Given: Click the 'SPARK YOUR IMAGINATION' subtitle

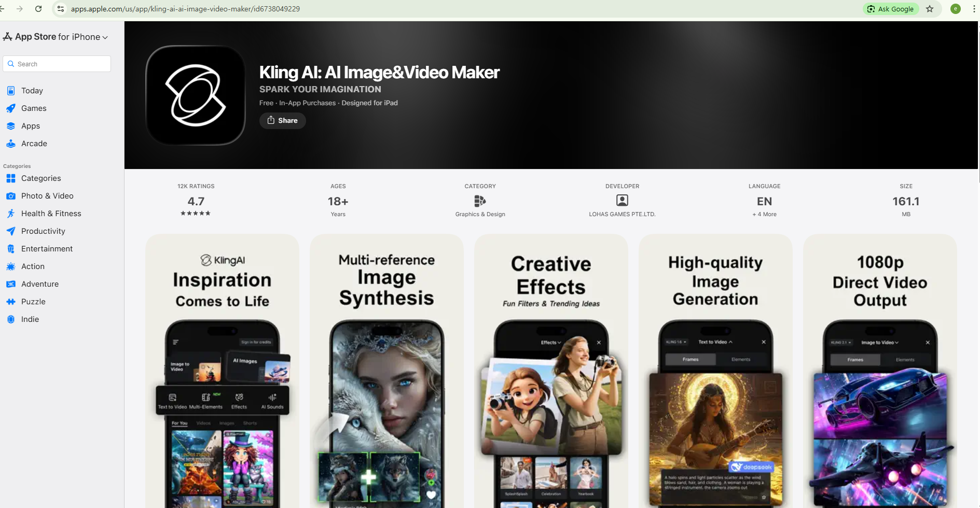Looking at the screenshot, I should [x=320, y=89].
